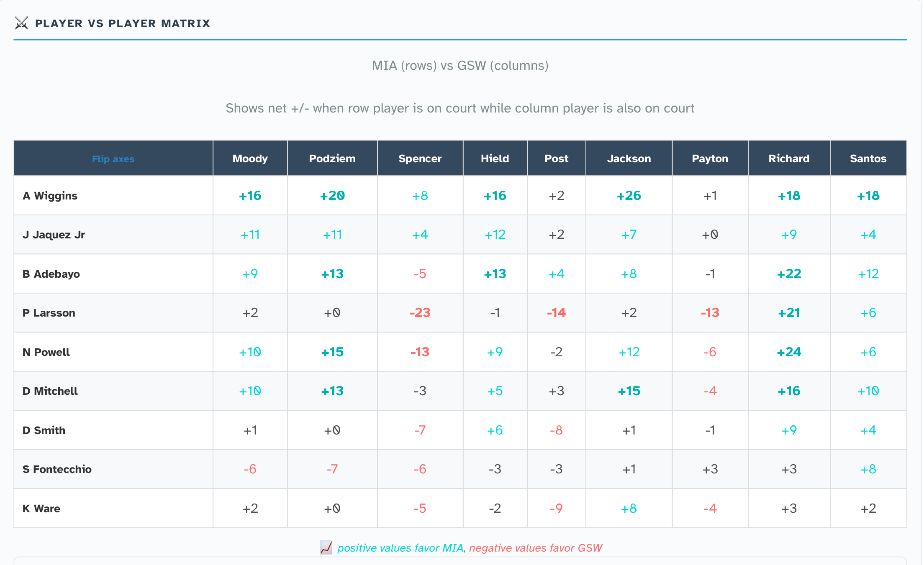
Task: Click the Player vs Player Matrix heading
Action: [x=123, y=23]
